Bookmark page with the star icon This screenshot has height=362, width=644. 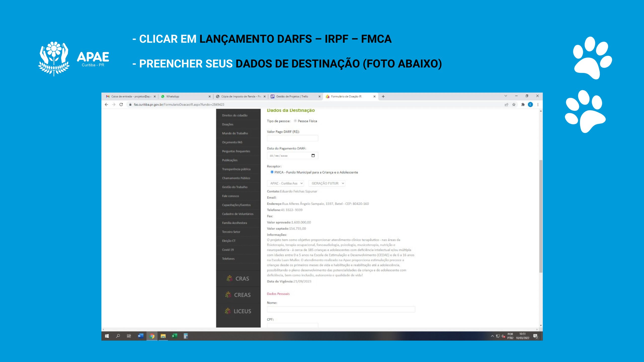tap(514, 105)
